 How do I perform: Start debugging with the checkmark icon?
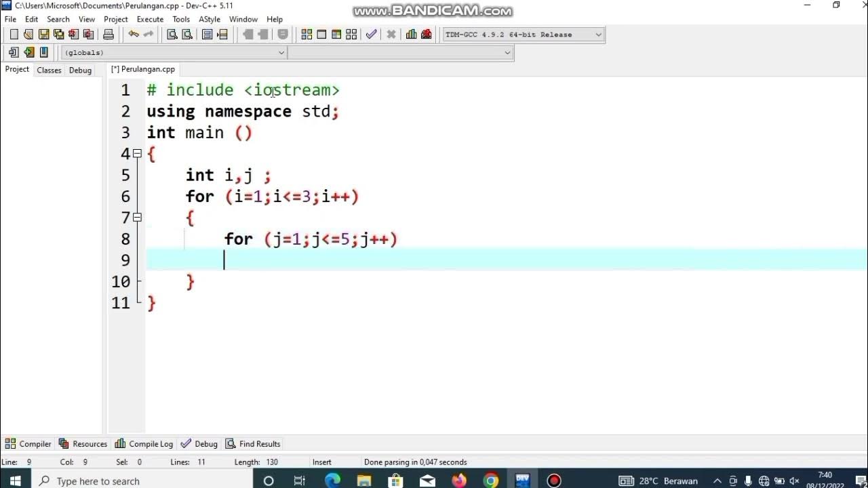(371, 35)
